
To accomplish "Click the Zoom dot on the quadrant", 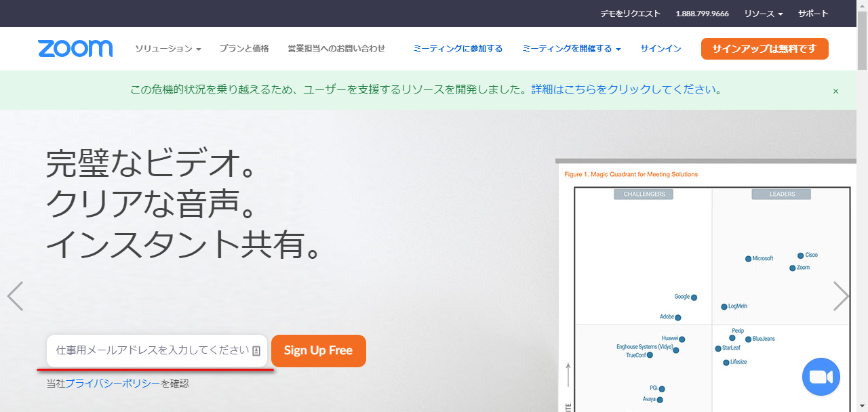I will tap(792, 268).
